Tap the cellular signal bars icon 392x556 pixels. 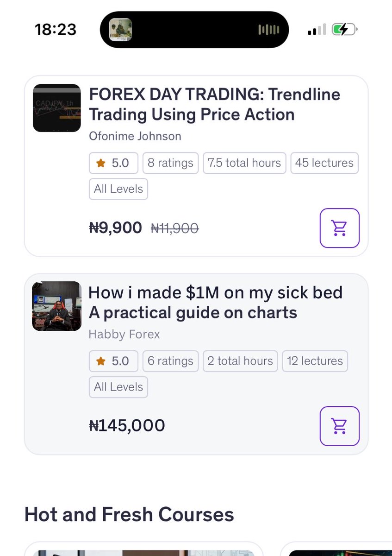[317, 30]
